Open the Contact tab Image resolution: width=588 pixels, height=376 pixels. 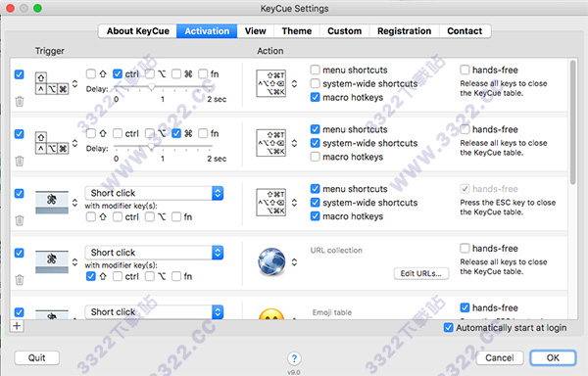tap(465, 31)
